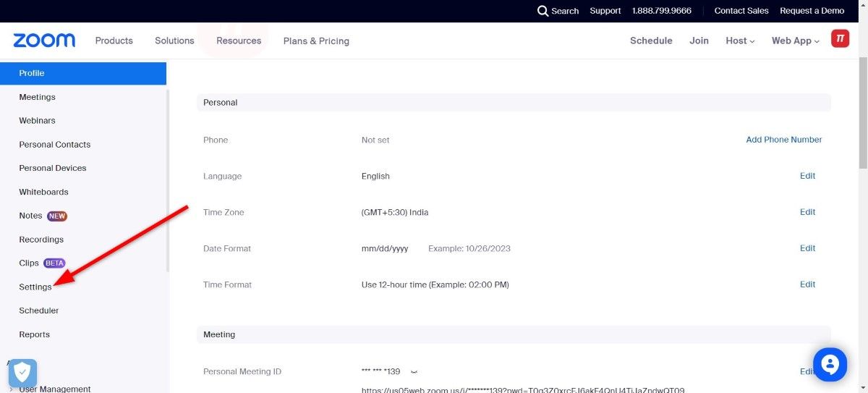This screenshot has width=868, height=393.
Task: Edit the Date Format setting
Action: coord(807,248)
